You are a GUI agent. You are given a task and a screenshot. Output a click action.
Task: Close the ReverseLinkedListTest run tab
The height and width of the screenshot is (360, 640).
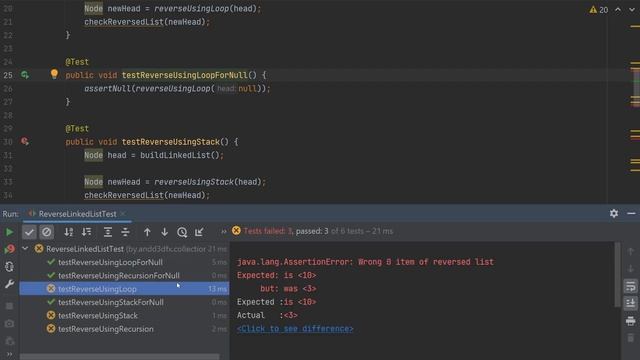(x=123, y=214)
